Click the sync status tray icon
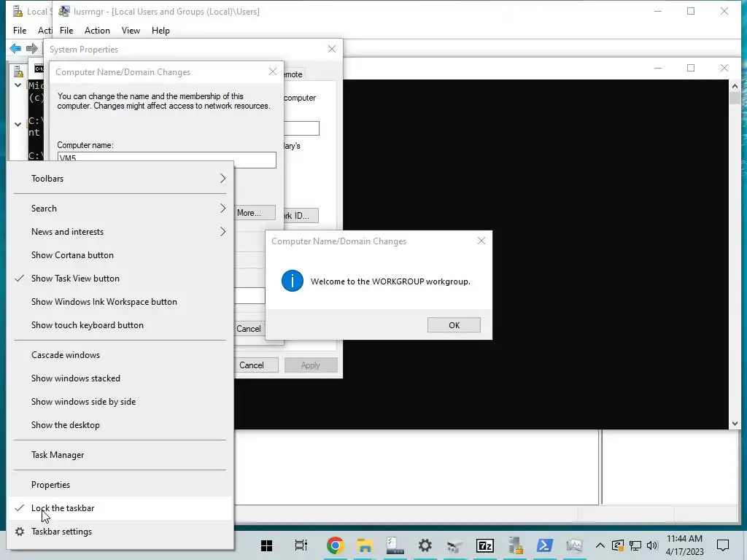The height and width of the screenshot is (560, 747). coord(618,545)
